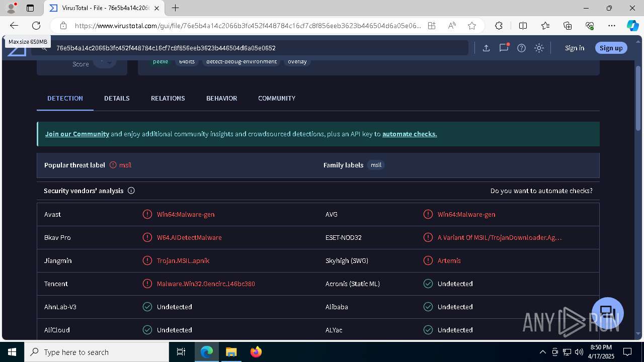Open Firefox from the taskbar

pos(256,352)
